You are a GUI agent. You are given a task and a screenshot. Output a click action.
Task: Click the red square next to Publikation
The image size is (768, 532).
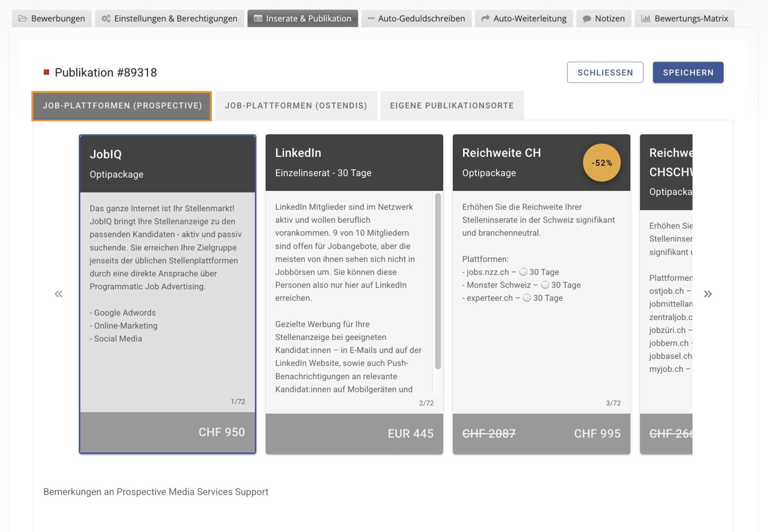tap(46, 72)
